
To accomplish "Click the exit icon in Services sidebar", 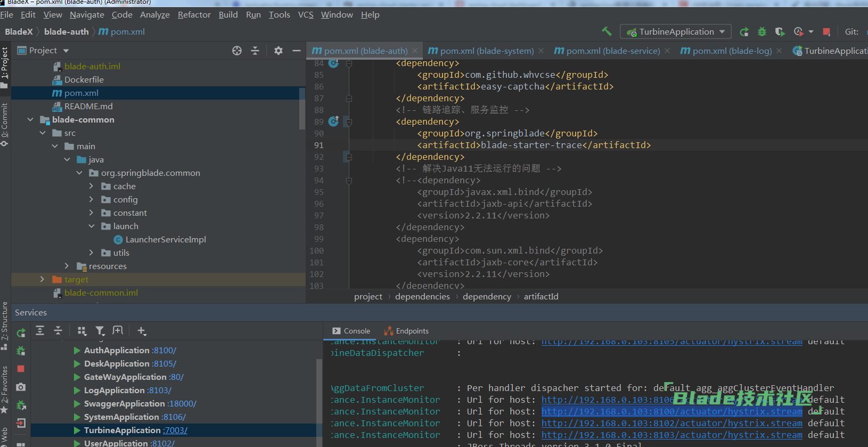I will 21,423.
